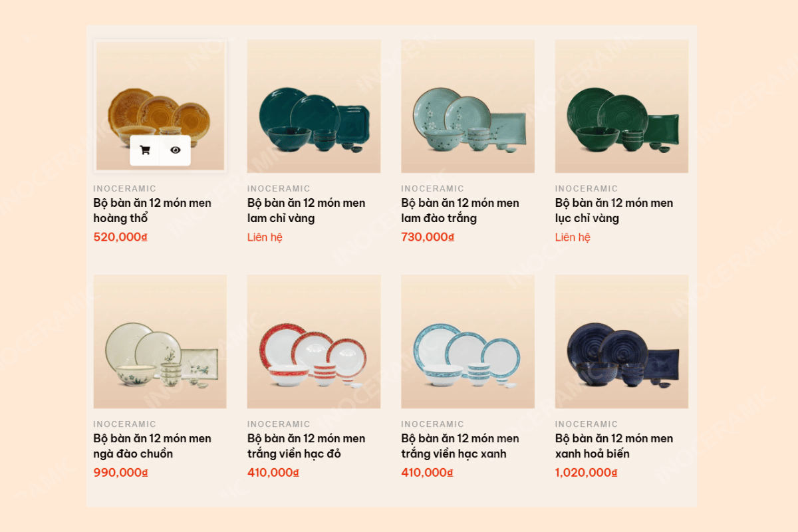View trắng viền hạc xanh product image

[x=468, y=342]
